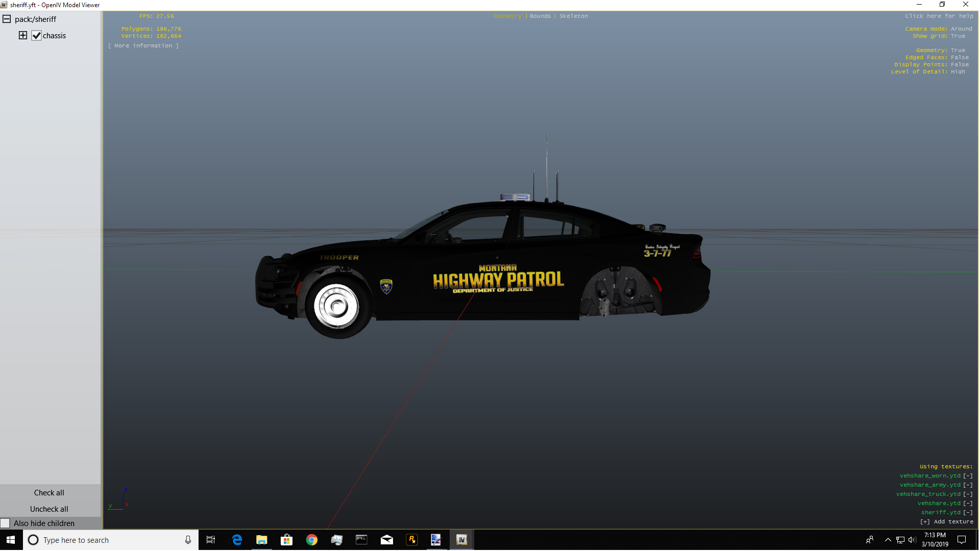Toggle the Edged Faces setting
Image resolution: width=980 pixels, height=551 pixels.
(x=960, y=58)
